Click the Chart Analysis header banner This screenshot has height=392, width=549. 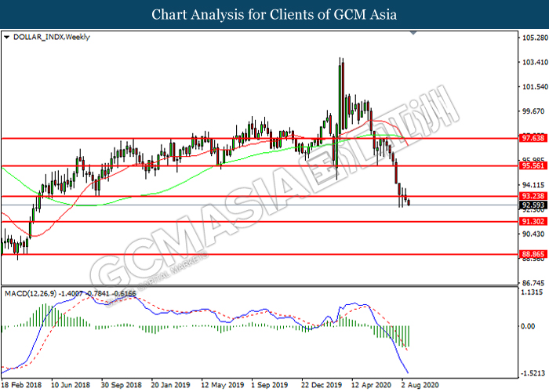[274, 14]
